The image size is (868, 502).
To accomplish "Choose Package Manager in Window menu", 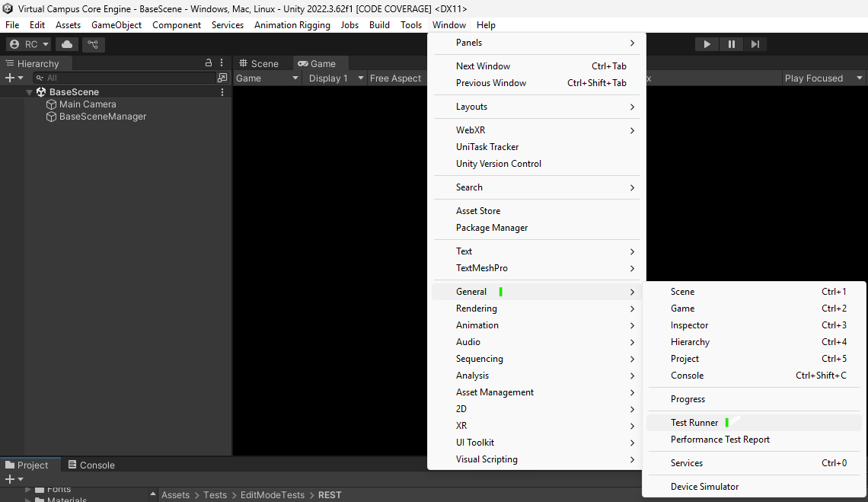I will tap(491, 228).
